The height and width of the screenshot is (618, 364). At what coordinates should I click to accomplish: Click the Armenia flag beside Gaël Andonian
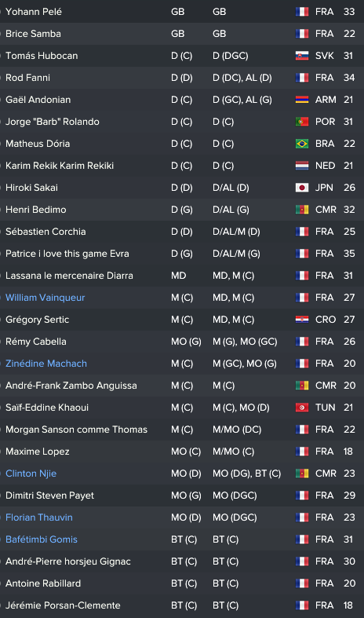pyautogui.click(x=302, y=100)
